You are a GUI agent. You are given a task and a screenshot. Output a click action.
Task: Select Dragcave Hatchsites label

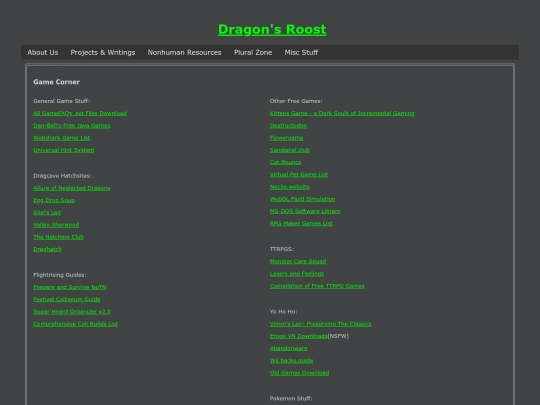click(62, 176)
